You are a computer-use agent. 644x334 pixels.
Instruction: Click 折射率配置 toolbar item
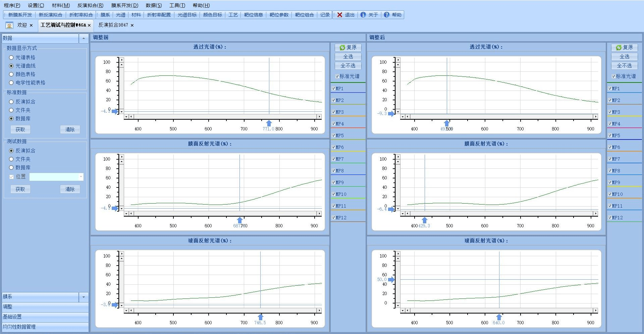point(159,15)
